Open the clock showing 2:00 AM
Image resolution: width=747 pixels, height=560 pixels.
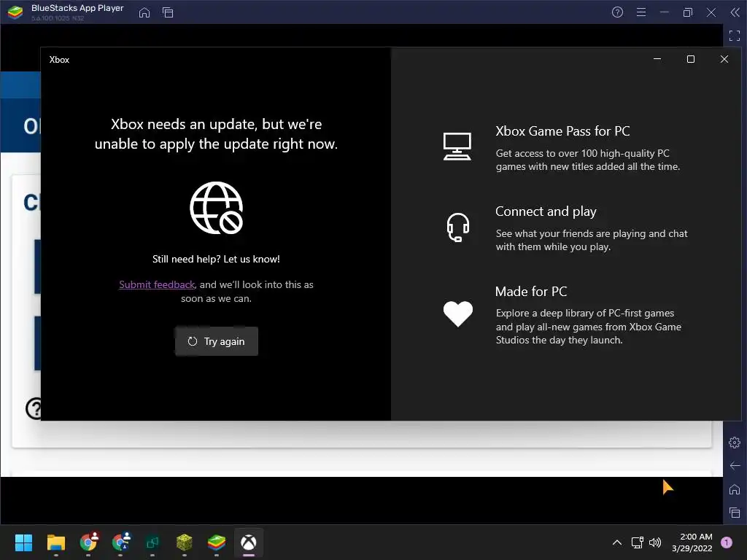click(692, 542)
